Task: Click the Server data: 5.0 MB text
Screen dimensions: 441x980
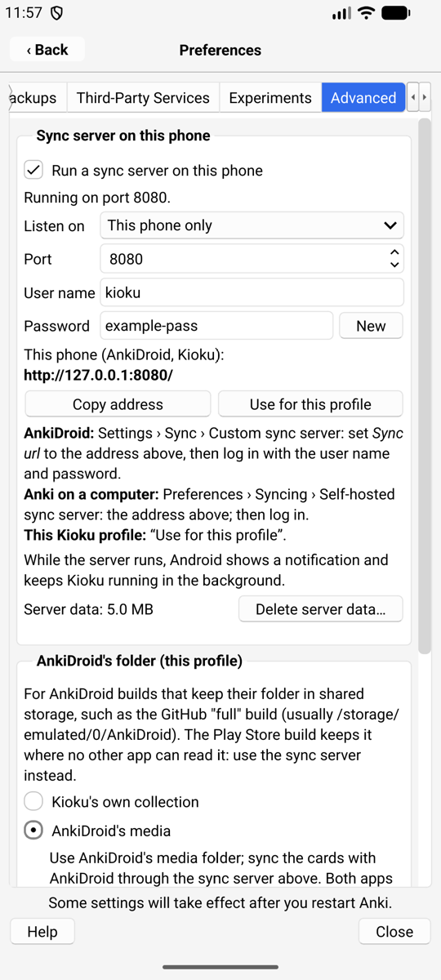Action: (88, 609)
